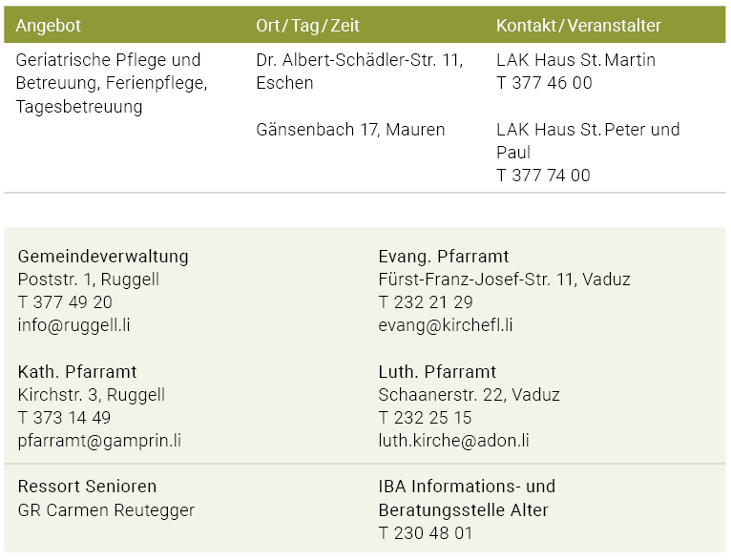Click the info@ruggell.li email address
This screenshot has height=560, width=731.
click(74, 325)
